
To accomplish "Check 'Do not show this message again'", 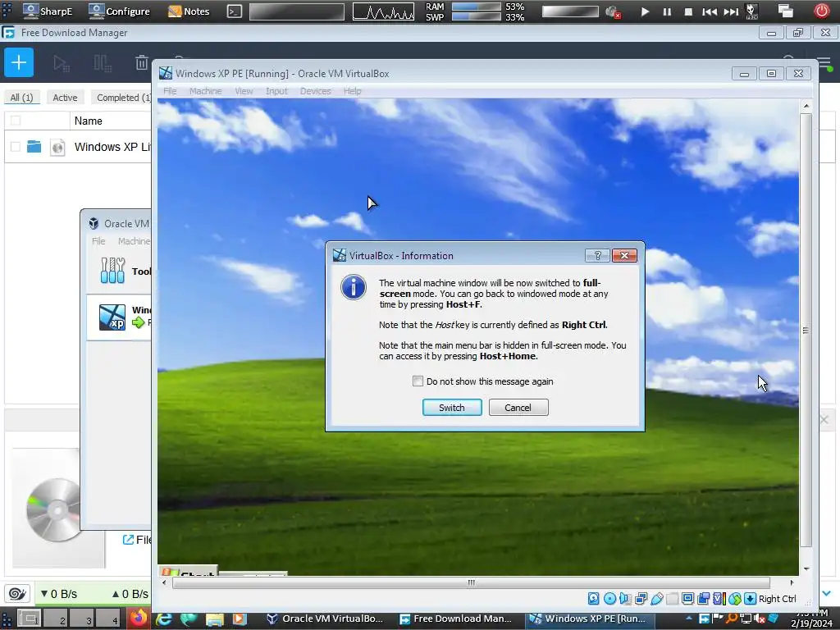I will click(418, 381).
